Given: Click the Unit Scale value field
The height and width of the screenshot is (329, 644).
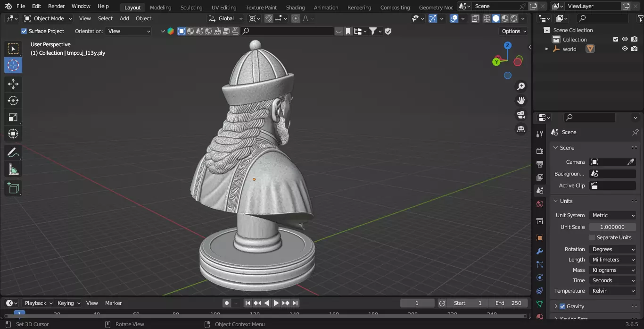Looking at the screenshot, I should (613, 227).
